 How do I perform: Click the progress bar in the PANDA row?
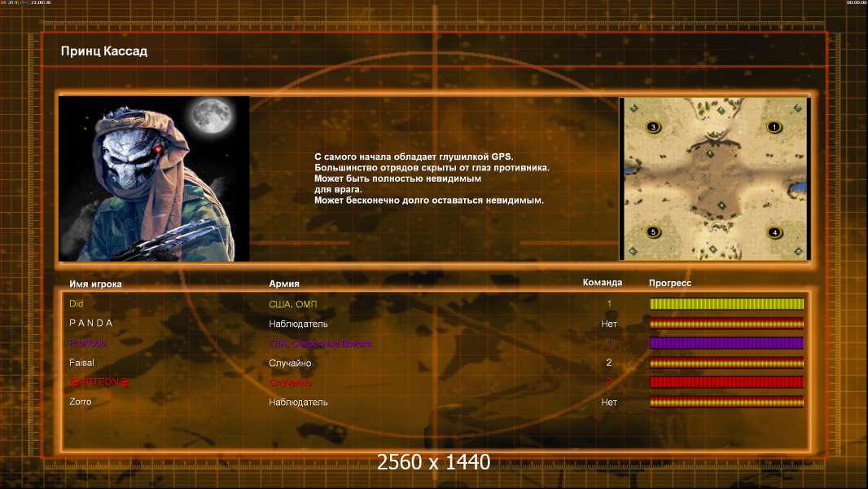tap(726, 324)
